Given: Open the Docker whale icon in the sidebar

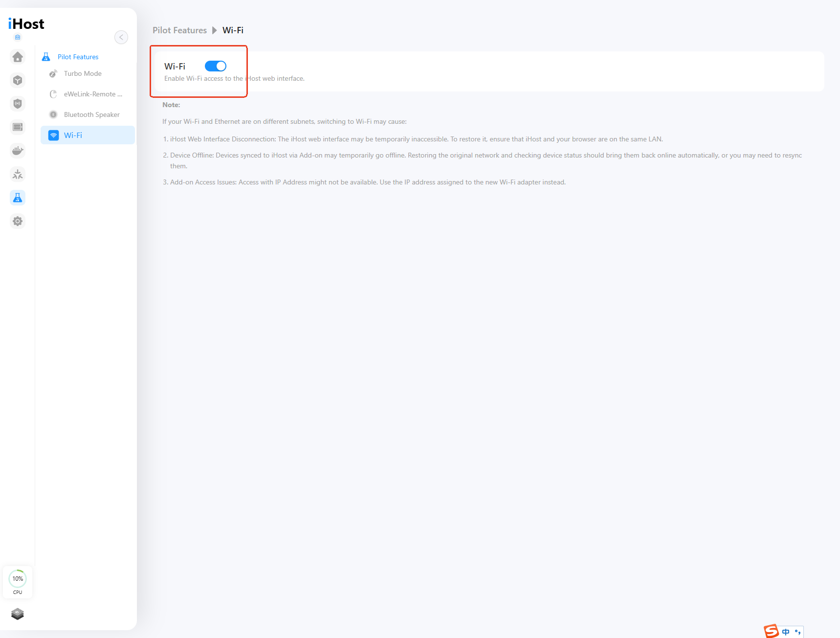Looking at the screenshot, I should (x=18, y=151).
